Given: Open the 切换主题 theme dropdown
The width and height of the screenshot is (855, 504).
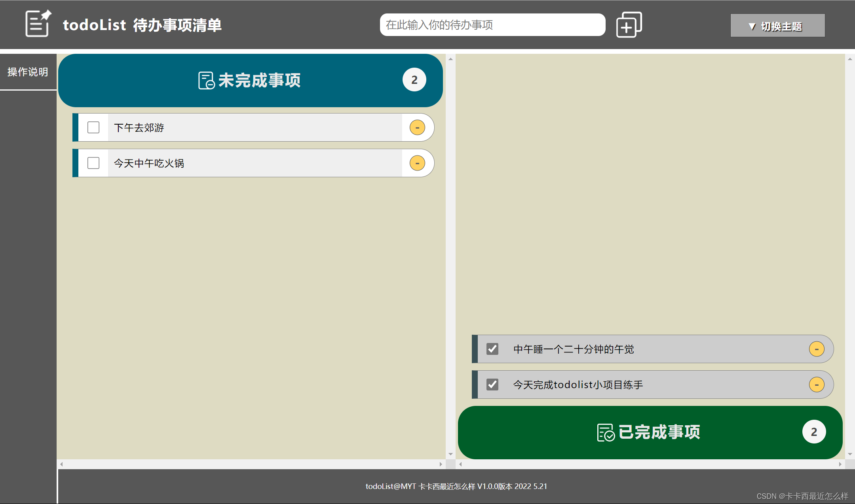Looking at the screenshot, I should click(x=777, y=25).
